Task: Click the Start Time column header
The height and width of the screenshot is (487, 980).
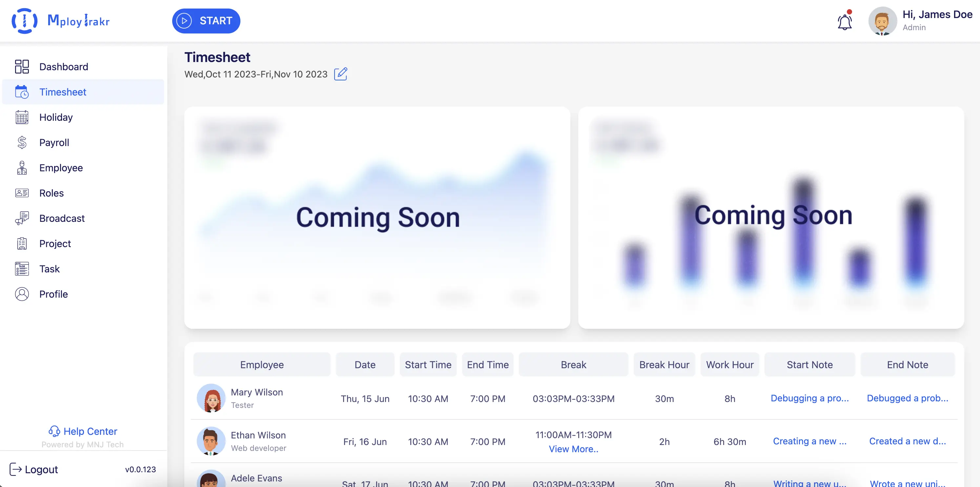Action: pos(428,364)
